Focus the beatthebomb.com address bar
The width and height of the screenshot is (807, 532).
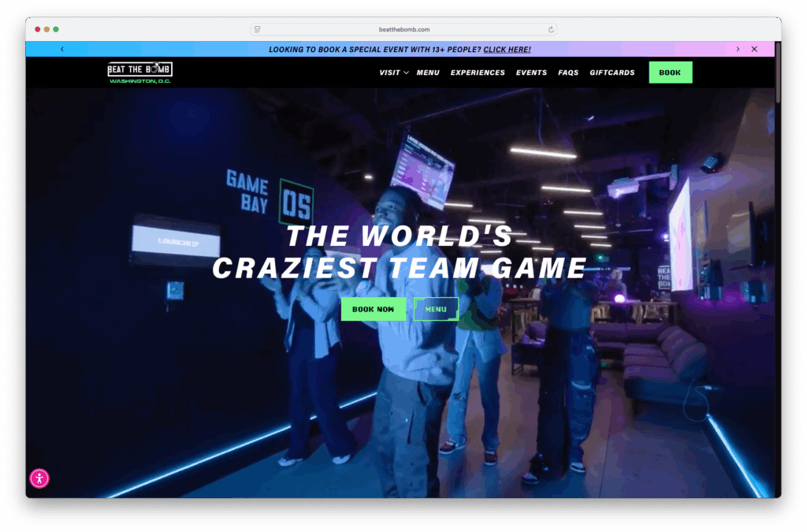pos(403,29)
